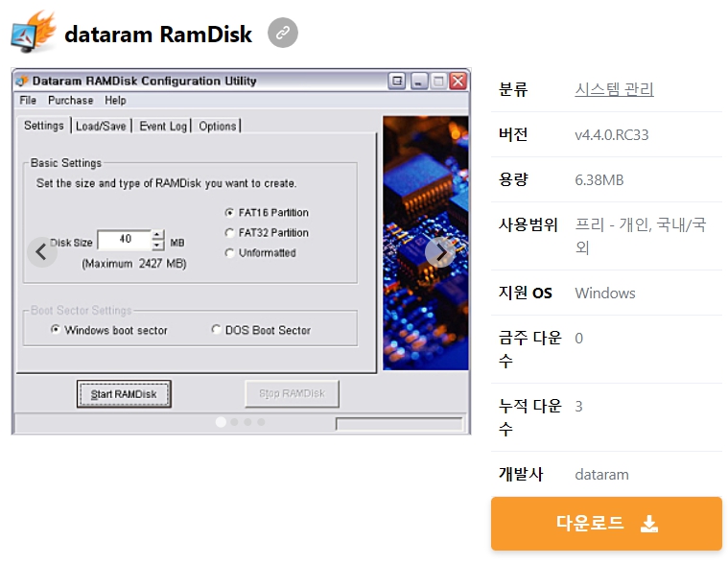728x564 pixels.
Task: Click the orange 다운로드 download button
Action: [x=606, y=523]
